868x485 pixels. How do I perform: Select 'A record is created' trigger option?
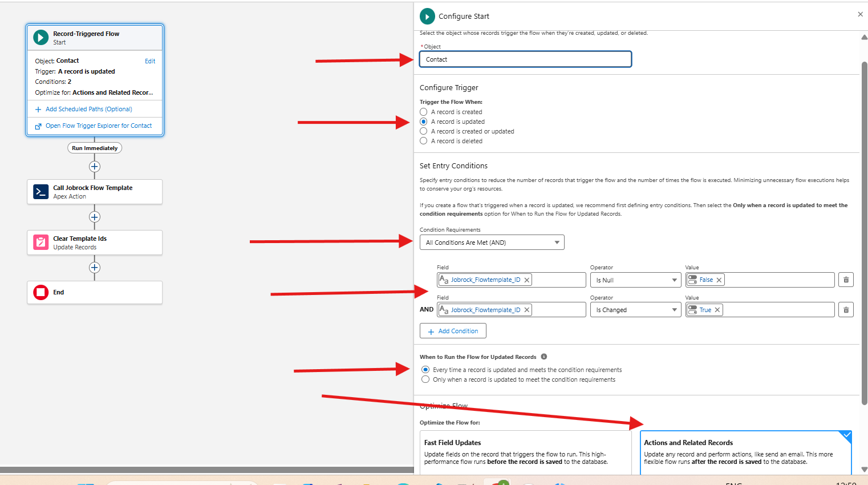(424, 112)
